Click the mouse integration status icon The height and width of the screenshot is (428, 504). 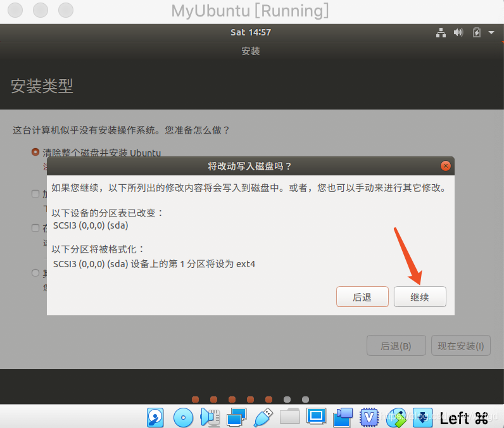tap(396, 417)
